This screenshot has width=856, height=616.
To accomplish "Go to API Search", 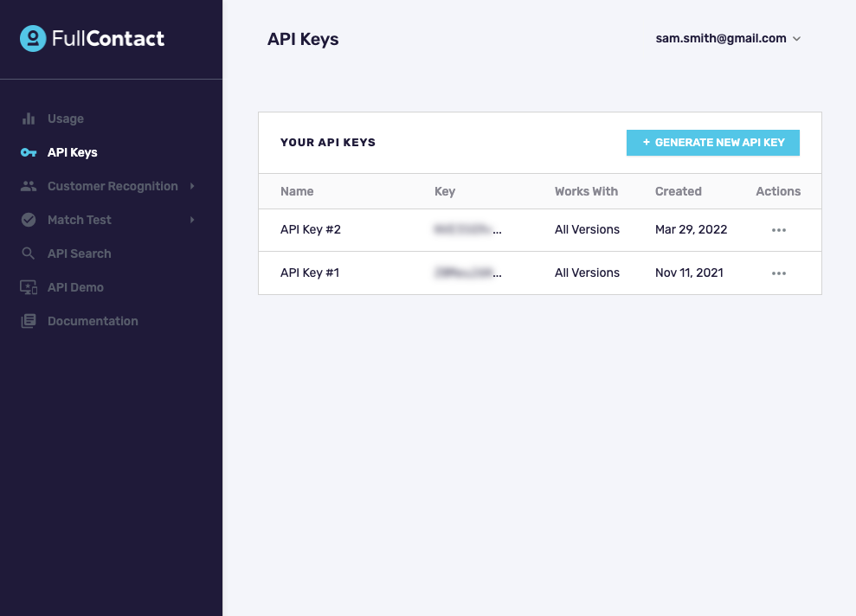I will (79, 253).
